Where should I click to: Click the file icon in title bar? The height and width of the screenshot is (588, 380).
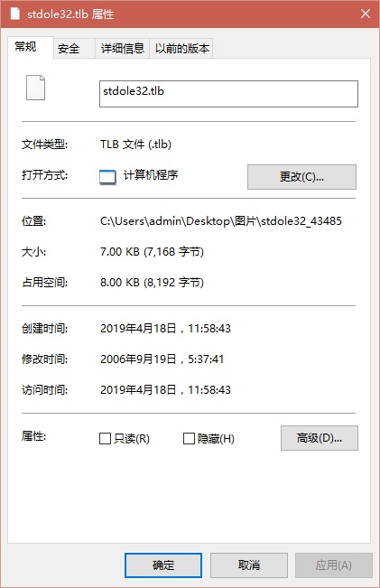click(x=15, y=14)
